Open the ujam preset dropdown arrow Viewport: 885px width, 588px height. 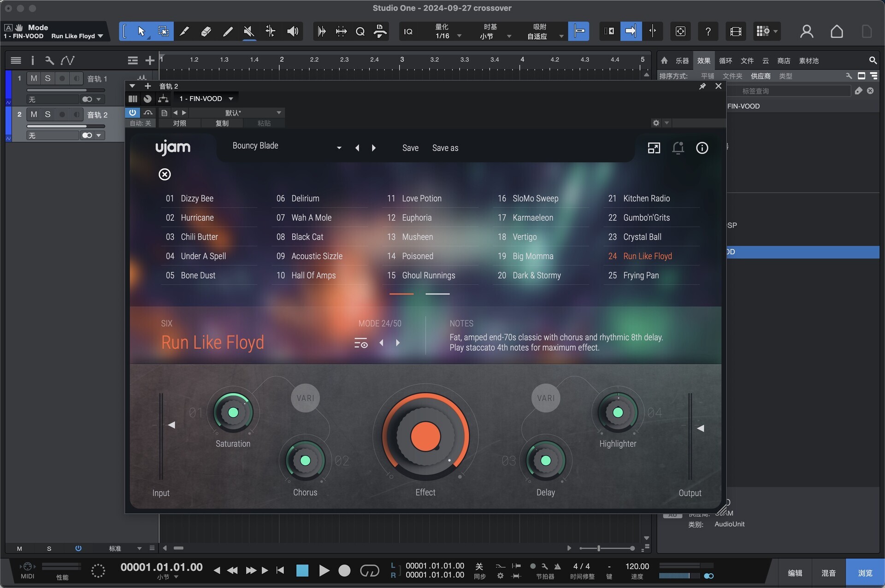click(339, 148)
